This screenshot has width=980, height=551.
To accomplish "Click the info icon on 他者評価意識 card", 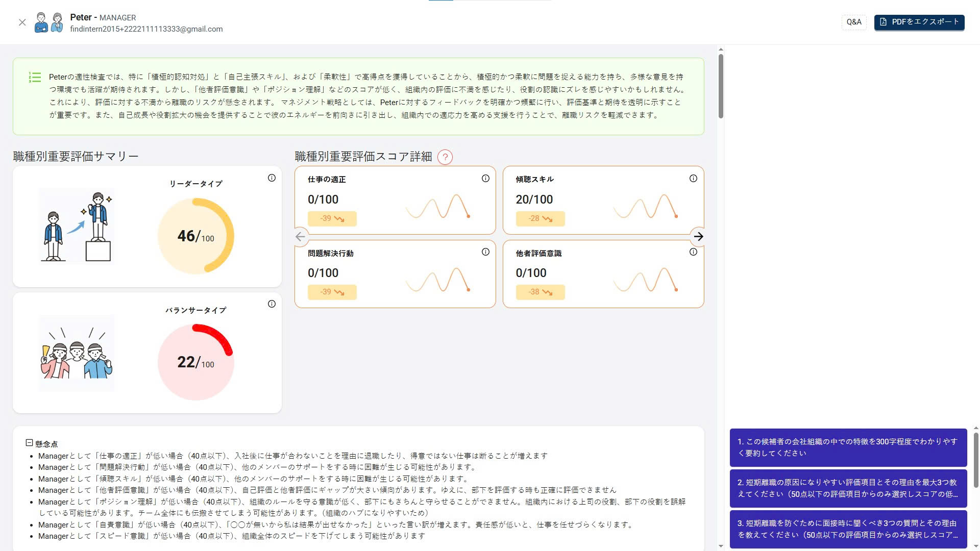I will [x=693, y=252].
